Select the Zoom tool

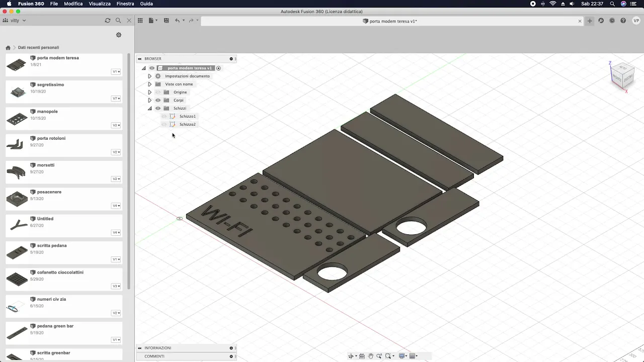tap(379, 356)
